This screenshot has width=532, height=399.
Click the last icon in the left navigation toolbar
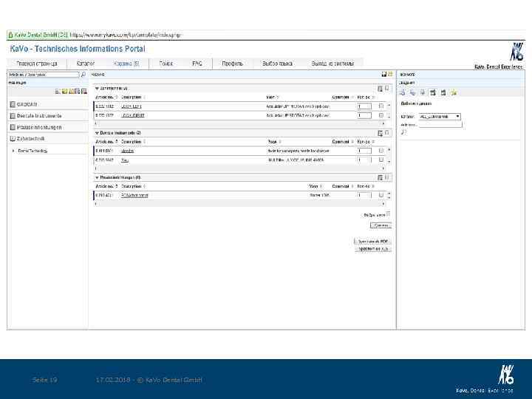pos(84,92)
